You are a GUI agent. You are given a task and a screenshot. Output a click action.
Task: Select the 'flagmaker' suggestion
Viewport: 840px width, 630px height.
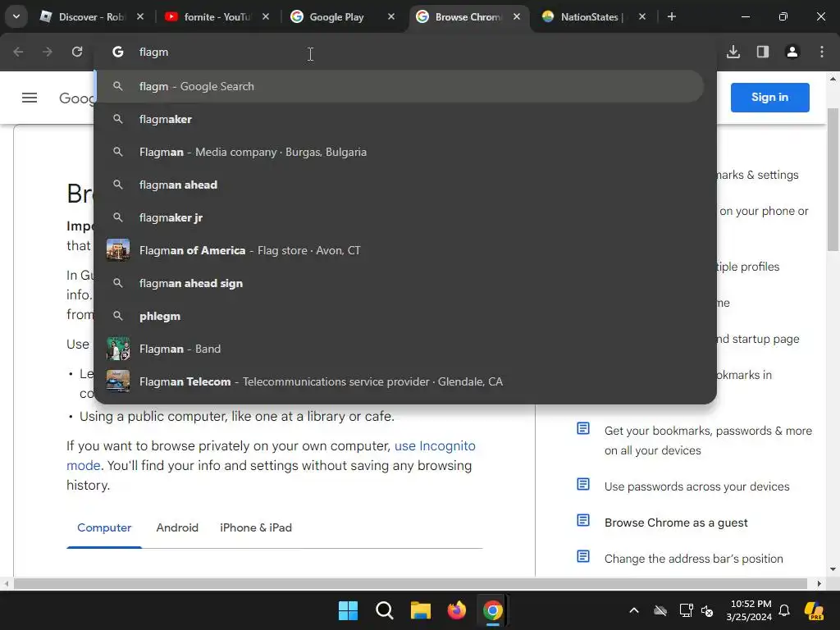click(399, 119)
